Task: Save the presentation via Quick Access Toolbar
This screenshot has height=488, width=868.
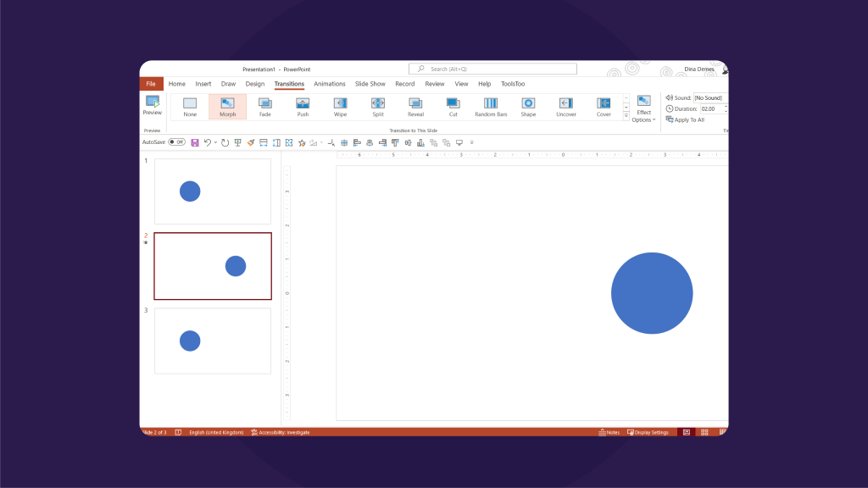Action: pos(196,141)
